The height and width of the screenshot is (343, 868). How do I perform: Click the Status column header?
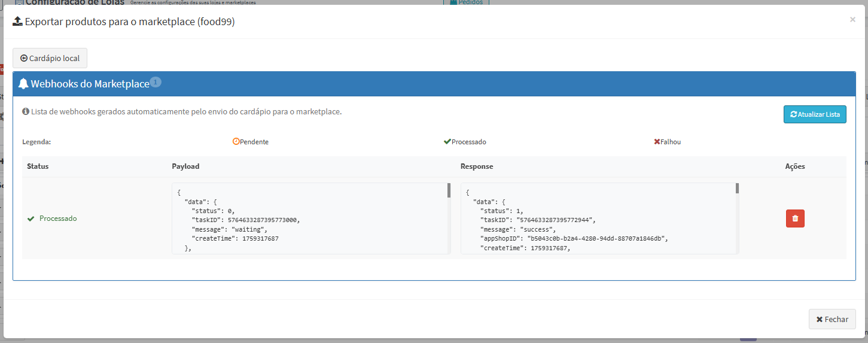(x=38, y=166)
